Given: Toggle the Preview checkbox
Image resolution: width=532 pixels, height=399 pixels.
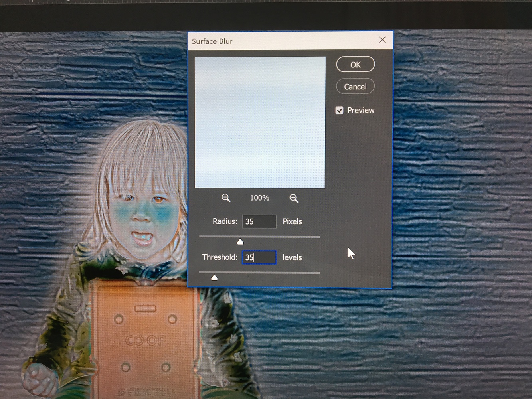Looking at the screenshot, I should pyautogui.click(x=339, y=111).
